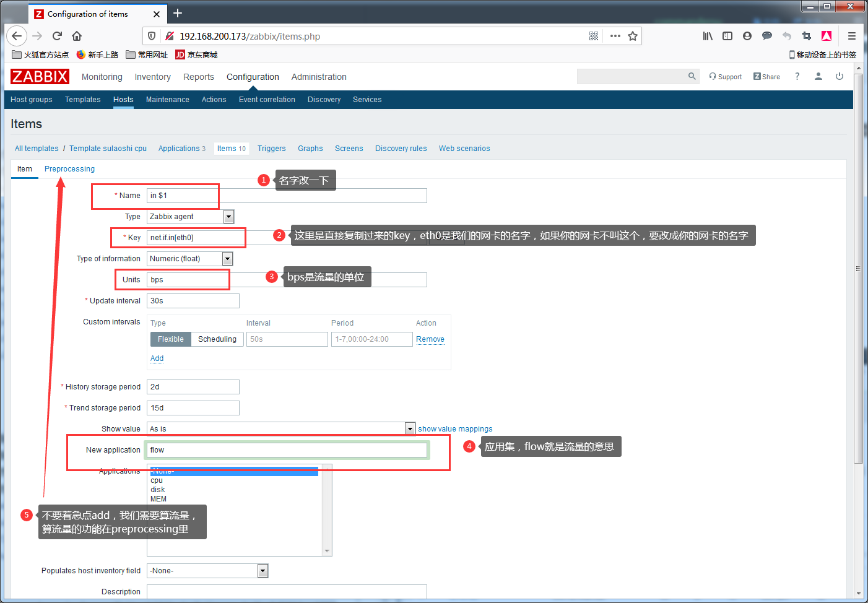Image resolution: width=868 pixels, height=603 pixels.
Task: Click Applications list scrollbar down arrow
Action: coord(327,551)
